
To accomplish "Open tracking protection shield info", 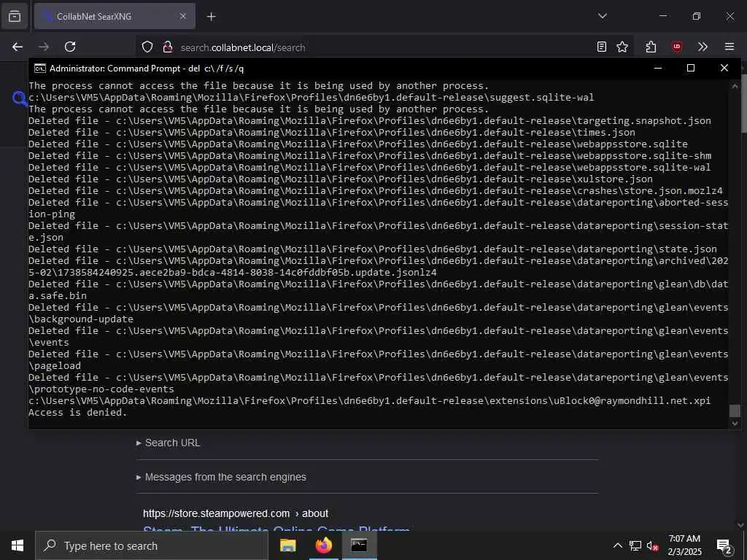I will pos(147,47).
